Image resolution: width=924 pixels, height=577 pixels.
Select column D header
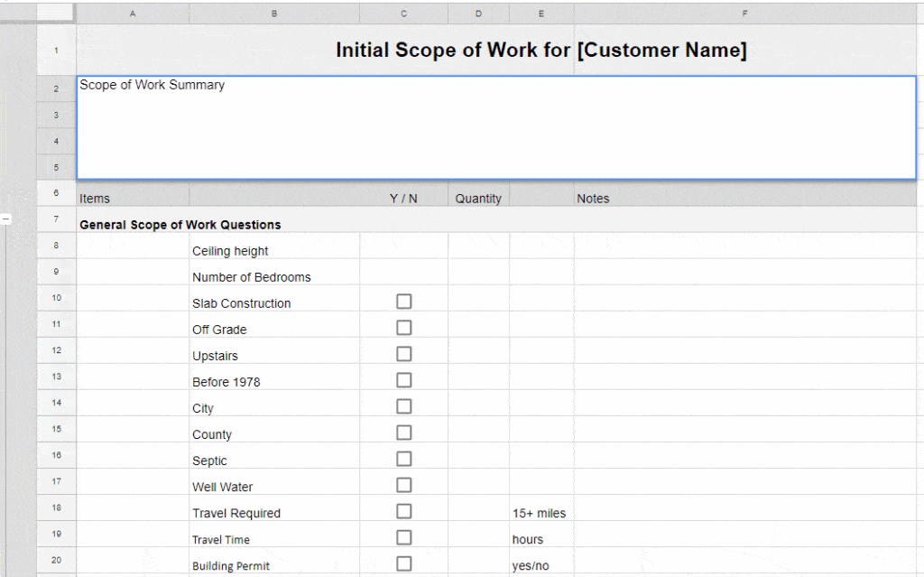tap(478, 13)
